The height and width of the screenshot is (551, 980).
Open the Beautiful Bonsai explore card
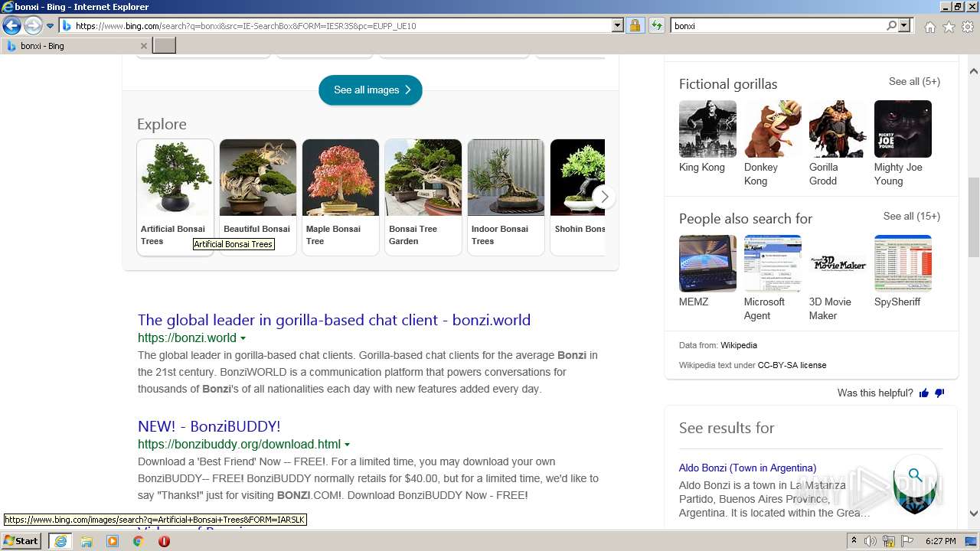(x=258, y=197)
